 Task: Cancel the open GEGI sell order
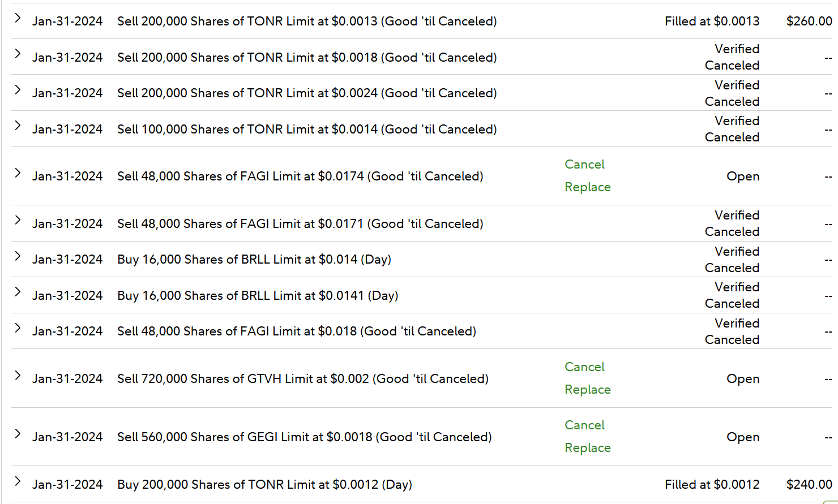click(x=584, y=425)
